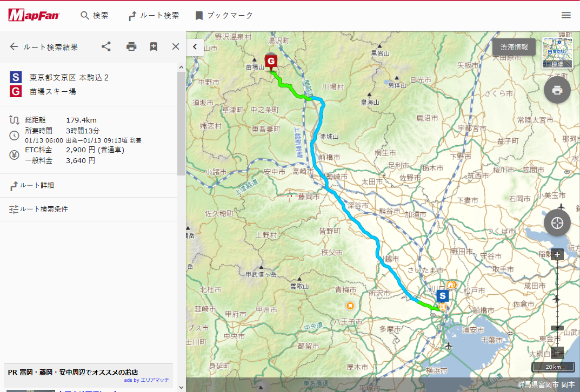Go back from ルート検索結果 with arrow
Viewport: 580px width, 392px height.
(x=14, y=46)
